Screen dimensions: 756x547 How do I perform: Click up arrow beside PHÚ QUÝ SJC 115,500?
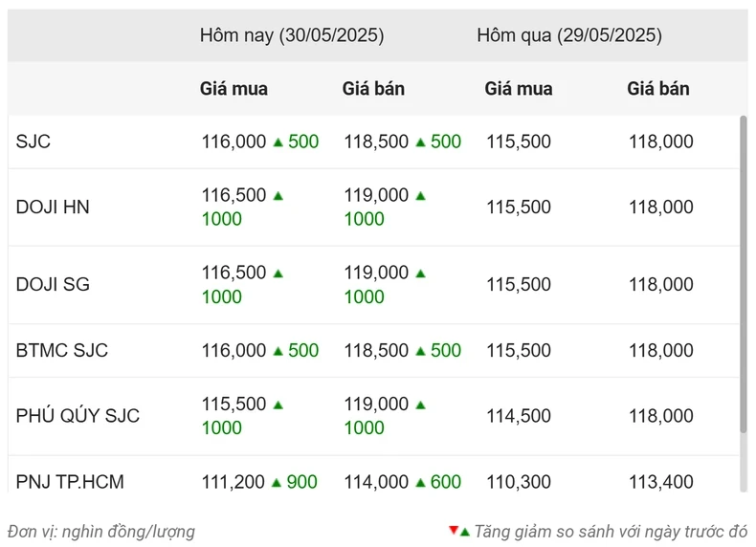[278, 405]
